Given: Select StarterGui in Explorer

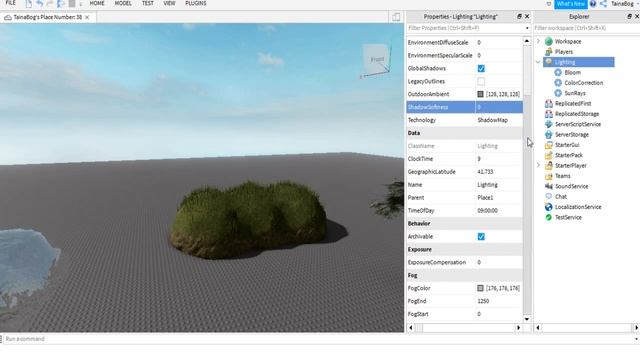Looking at the screenshot, I should click(567, 145).
